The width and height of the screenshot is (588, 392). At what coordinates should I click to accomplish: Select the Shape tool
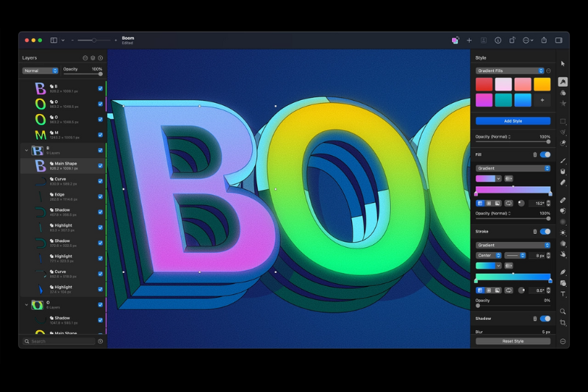562,283
